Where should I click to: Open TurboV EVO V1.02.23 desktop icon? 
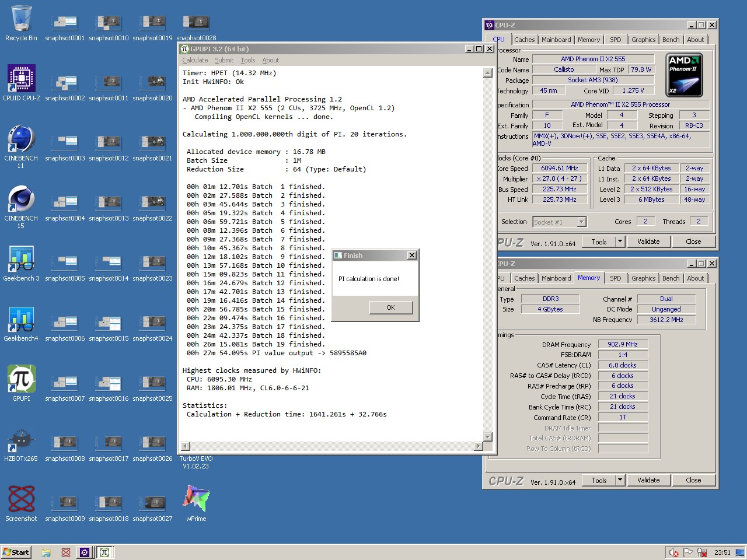(x=196, y=462)
